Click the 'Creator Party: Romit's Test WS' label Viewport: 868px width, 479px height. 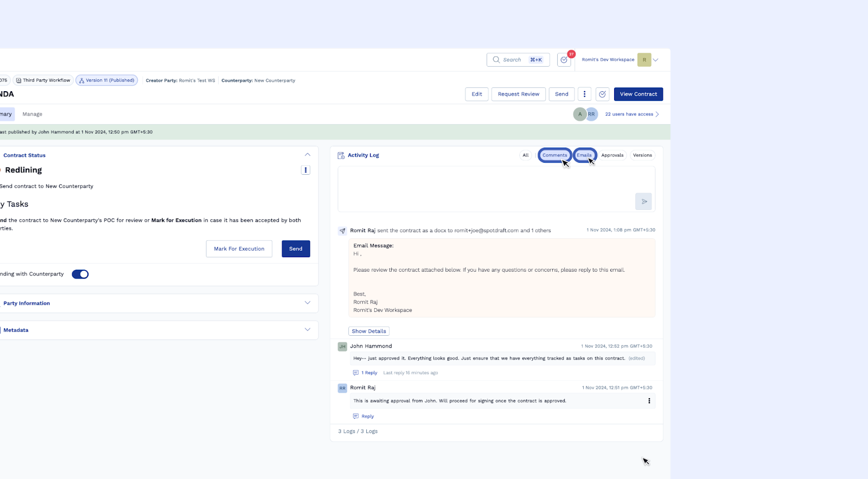click(x=181, y=80)
